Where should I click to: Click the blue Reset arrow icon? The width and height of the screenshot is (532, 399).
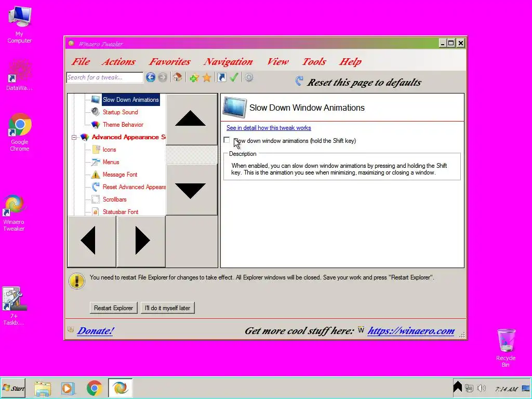(x=299, y=81)
